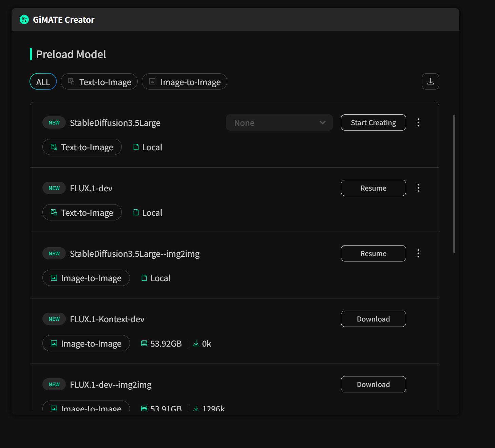Click Start Creating for StableDiffusion3.5Large
The height and width of the screenshot is (448, 495).
pyautogui.click(x=373, y=122)
